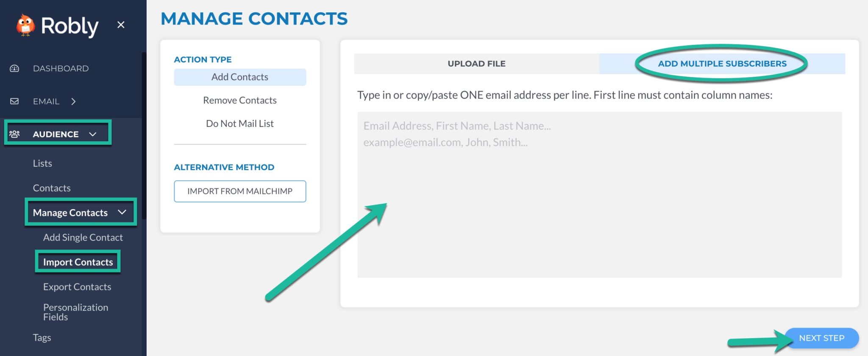868x356 pixels.
Task: Click the Audience people icon
Action: (x=14, y=134)
